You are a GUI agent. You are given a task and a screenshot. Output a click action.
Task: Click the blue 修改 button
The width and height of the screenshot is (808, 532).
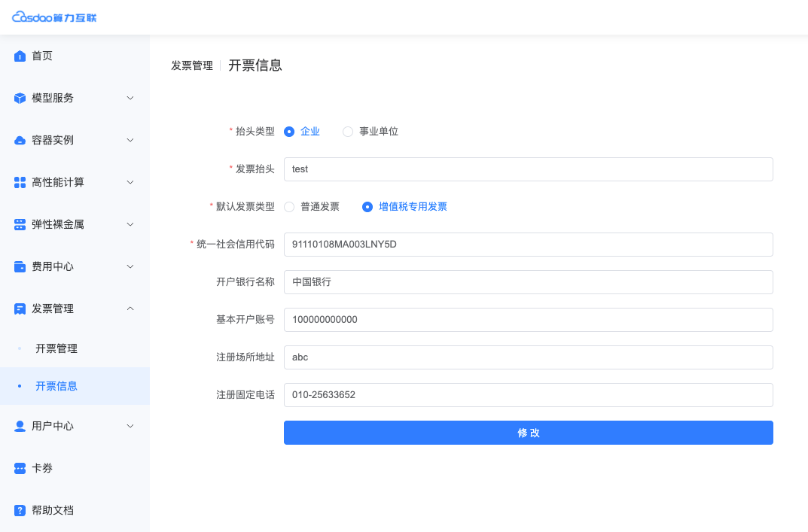[x=528, y=433]
